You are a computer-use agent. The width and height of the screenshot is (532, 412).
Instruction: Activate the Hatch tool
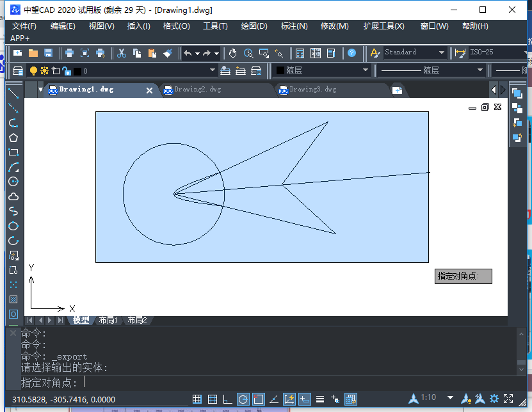click(13, 299)
